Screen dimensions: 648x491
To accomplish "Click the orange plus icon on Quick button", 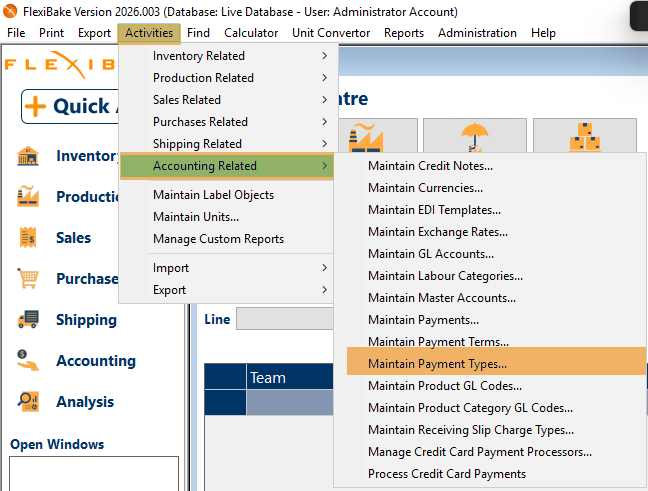I will click(35, 106).
